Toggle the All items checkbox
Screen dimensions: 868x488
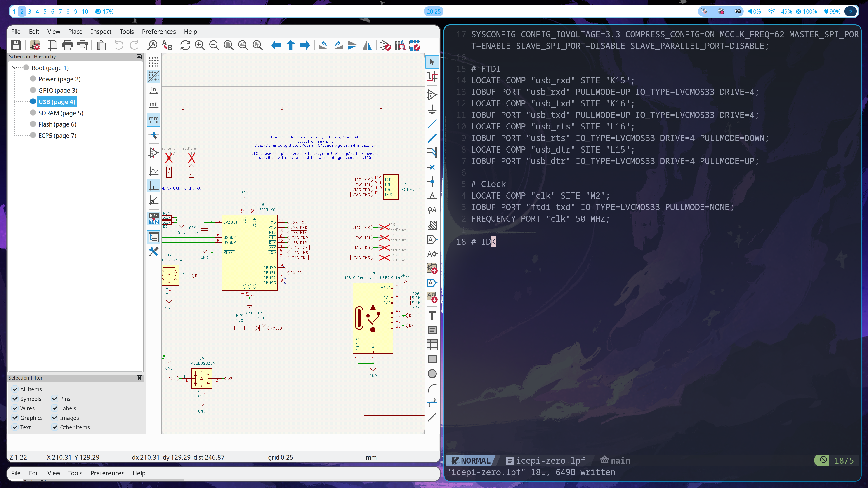[15, 389]
